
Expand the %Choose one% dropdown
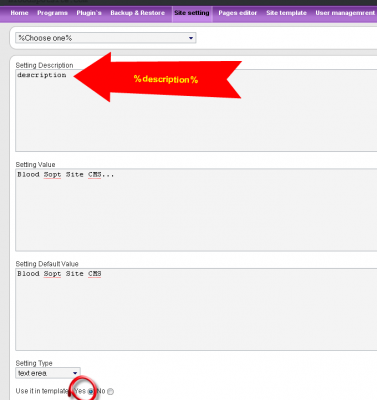coord(106,38)
